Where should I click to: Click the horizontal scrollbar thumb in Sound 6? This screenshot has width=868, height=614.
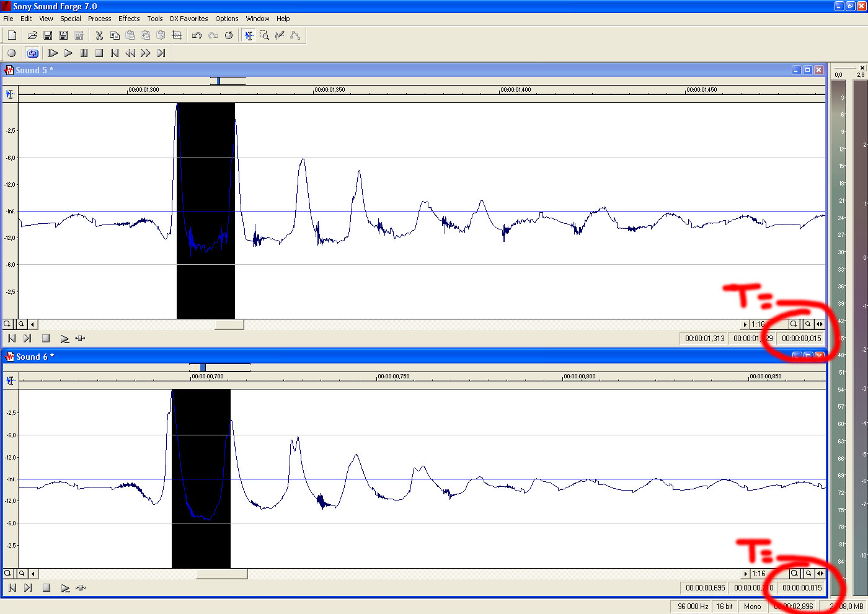point(221,574)
